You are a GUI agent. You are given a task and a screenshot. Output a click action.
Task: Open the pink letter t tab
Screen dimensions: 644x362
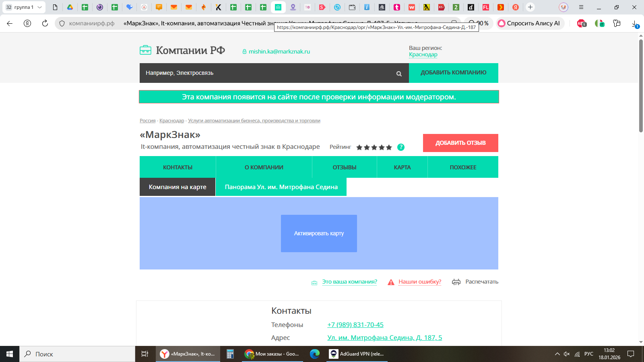(397, 7)
